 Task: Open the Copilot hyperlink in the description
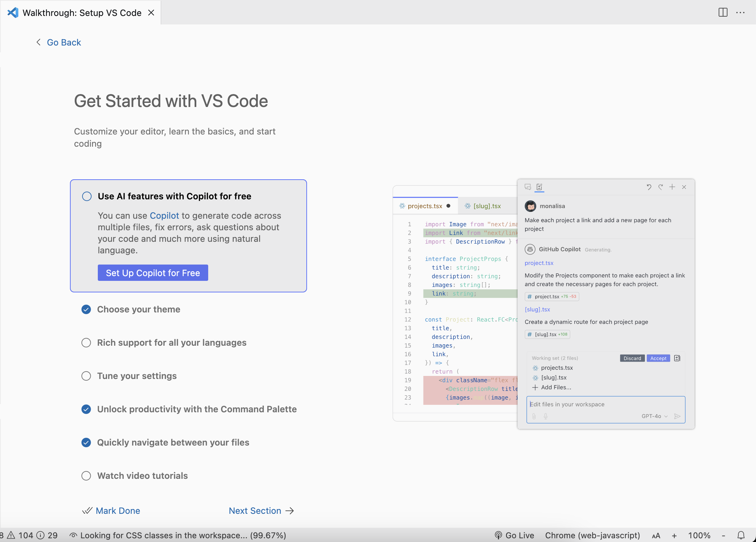point(164,216)
